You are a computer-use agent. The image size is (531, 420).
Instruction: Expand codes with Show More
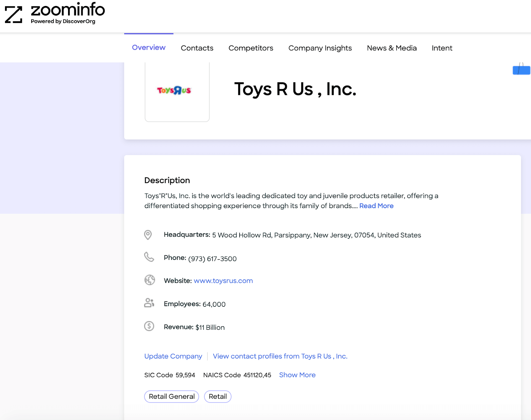[x=297, y=375]
